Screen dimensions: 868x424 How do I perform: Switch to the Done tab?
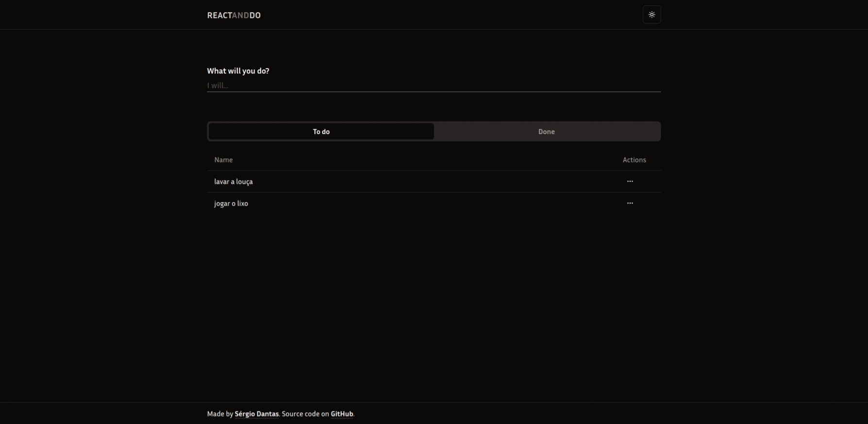point(546,132)
